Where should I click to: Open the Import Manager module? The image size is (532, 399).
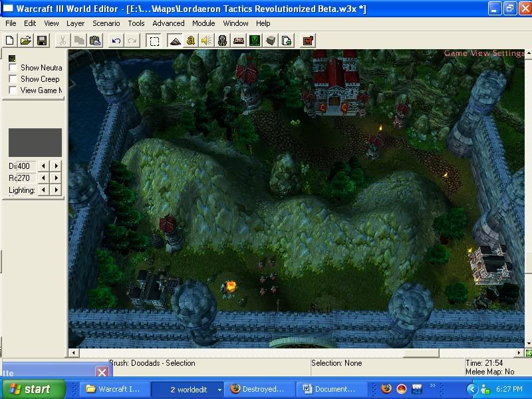point(287,41)
